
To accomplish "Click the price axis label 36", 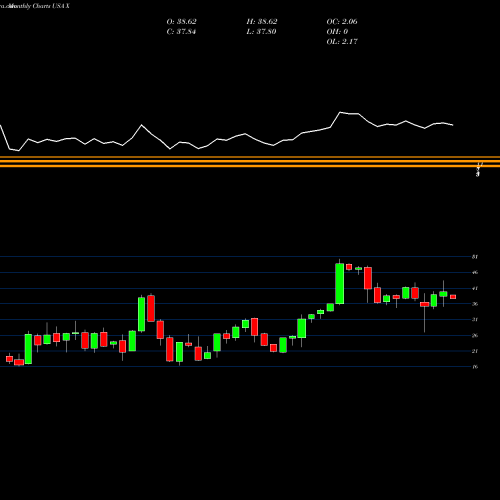I will (475, 304).
